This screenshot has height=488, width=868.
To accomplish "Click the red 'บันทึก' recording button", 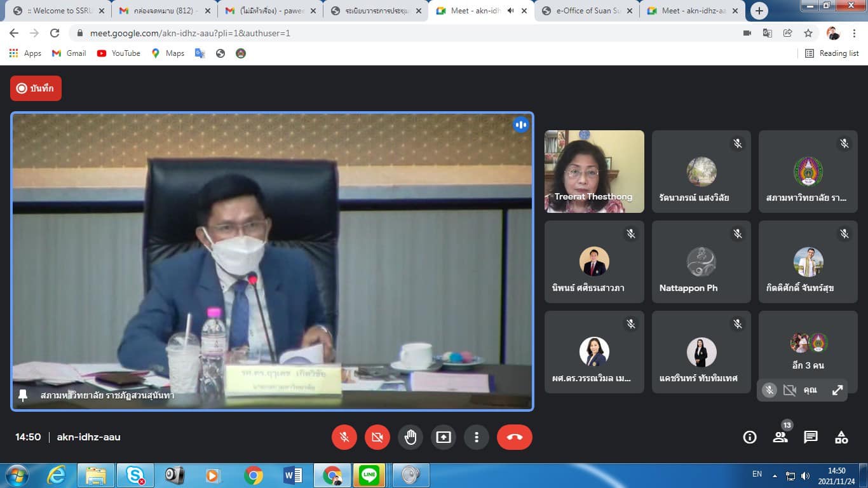I will (36, 88).
